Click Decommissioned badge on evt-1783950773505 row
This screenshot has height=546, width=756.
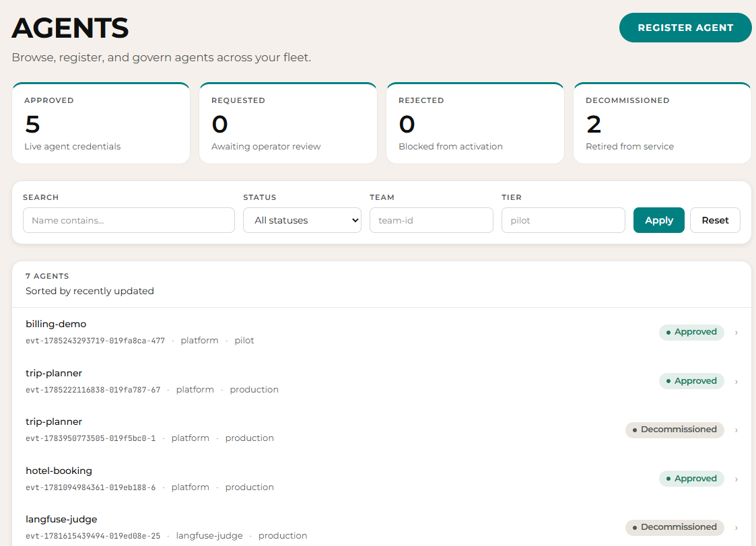[x=675, y=430]
